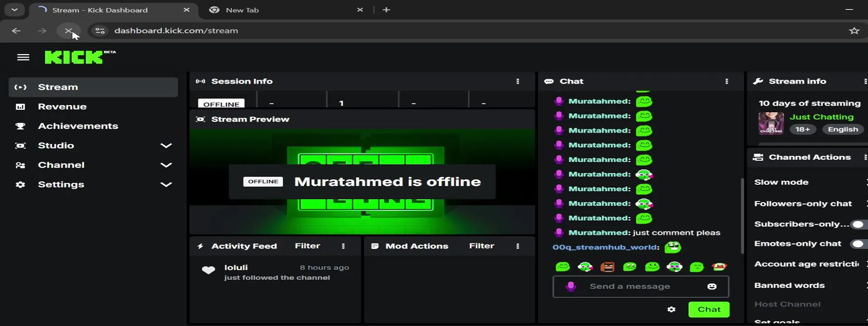Screen dimensions: 868x326
Task: Click the Studio camera icon
Action: [x=20, y=145]
